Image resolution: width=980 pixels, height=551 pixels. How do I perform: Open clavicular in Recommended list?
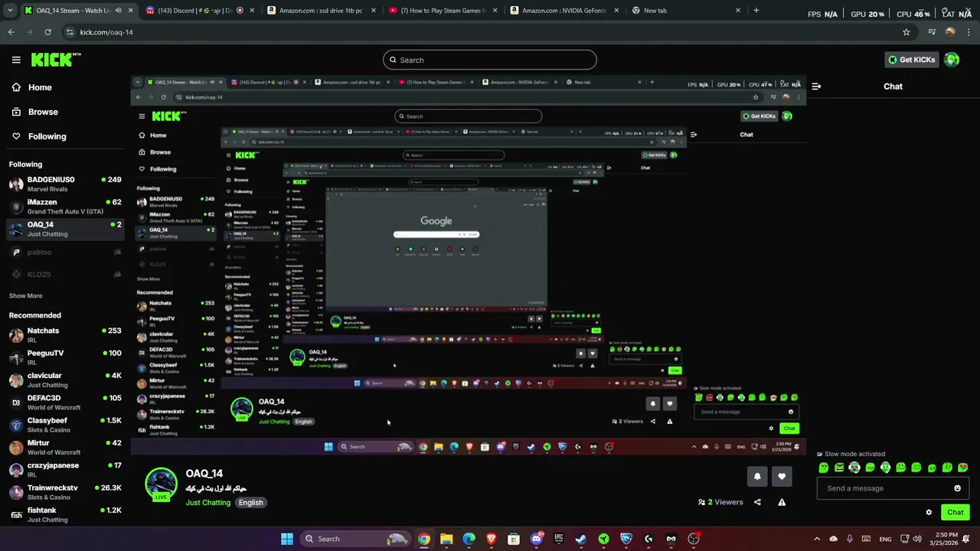pos(65,380)
